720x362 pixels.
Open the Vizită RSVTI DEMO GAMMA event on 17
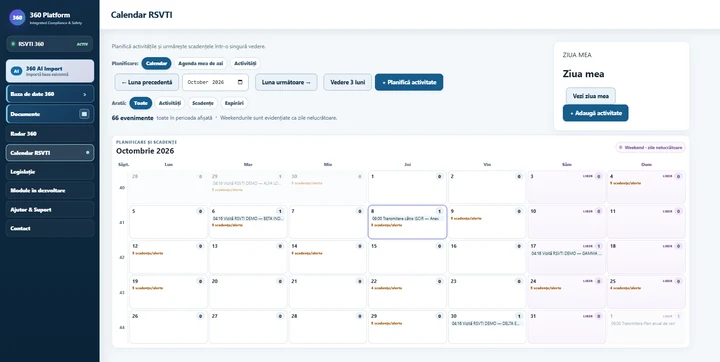[x=567, y=253]
